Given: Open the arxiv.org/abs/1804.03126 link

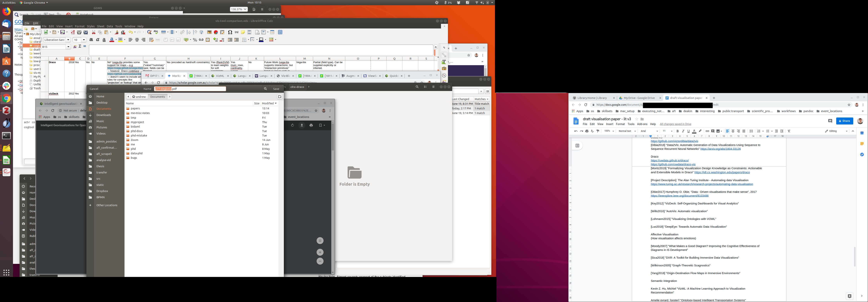Looking at the screenshot, I should pyautogui.click(x=720, y=149).
